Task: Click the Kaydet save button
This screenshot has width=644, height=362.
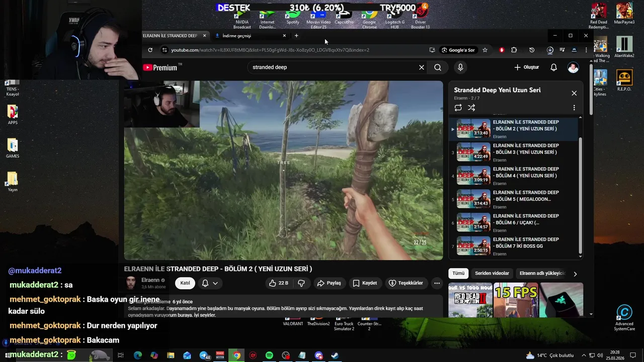Action: point(365,283)
